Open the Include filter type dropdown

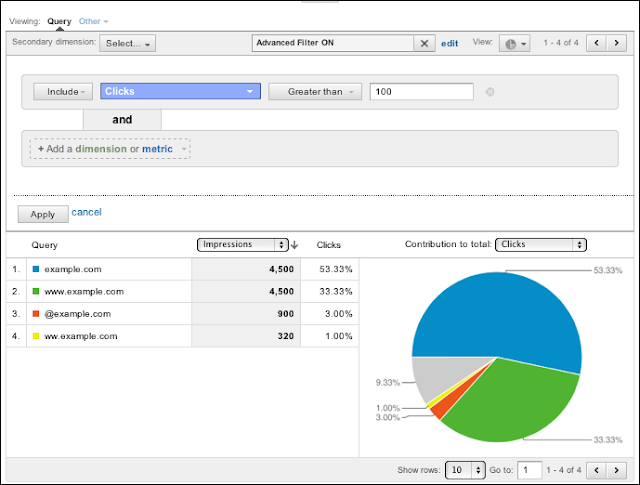[63, 92]
